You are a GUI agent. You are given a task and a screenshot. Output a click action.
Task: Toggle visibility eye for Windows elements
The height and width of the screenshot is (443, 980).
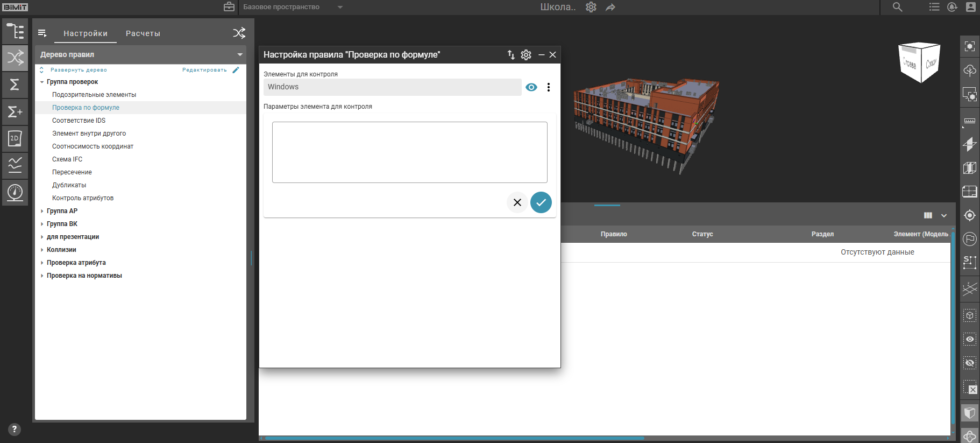click(531, 87)
